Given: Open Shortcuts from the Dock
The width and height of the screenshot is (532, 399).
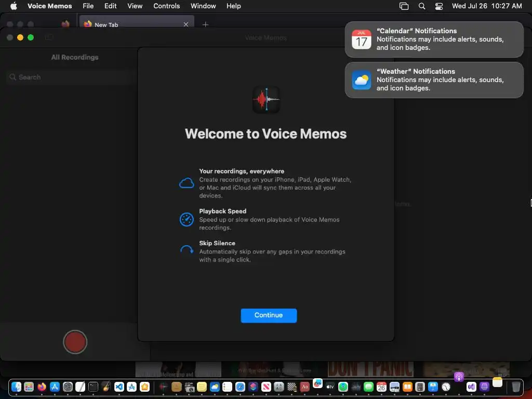Looking at the screenshot, I should [253, 387].
